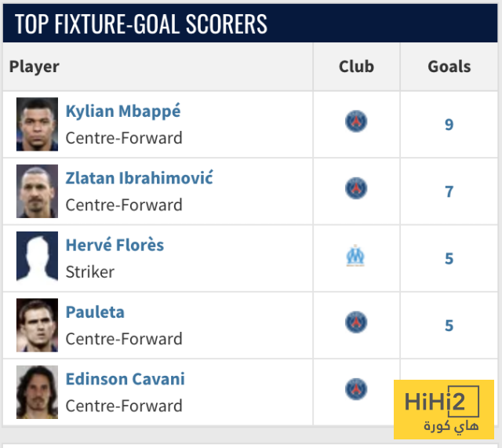Click the Marseille crest in Hervé Florès' row

pyautogui.click(x=355, y=256)
